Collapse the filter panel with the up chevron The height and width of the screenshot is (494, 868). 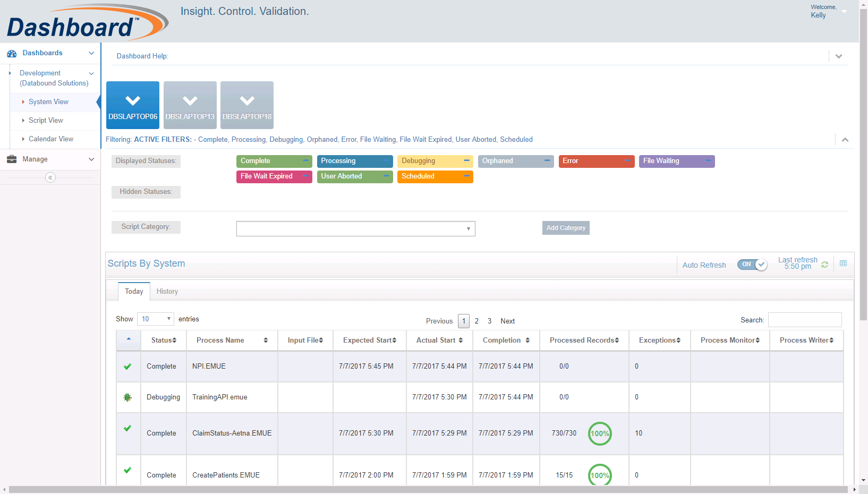[x=845, y=140]
